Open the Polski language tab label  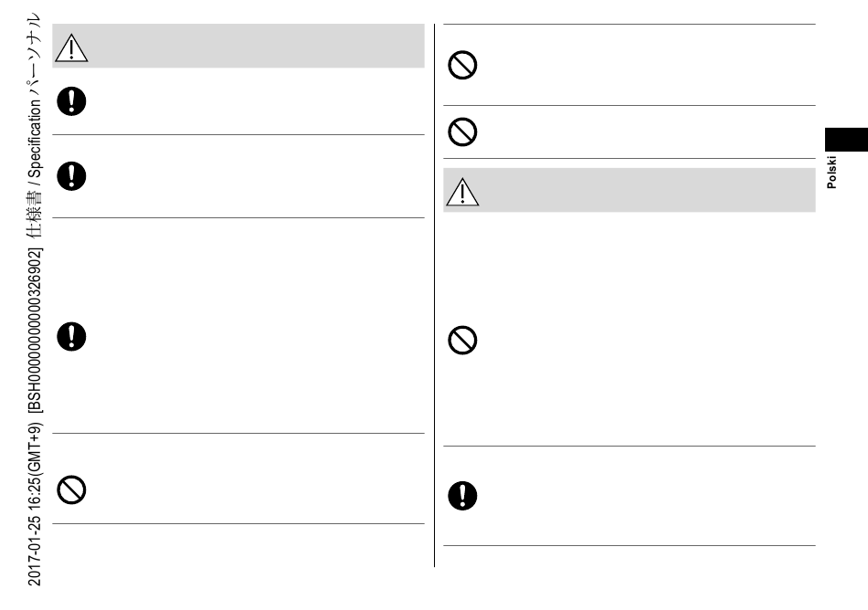pos(831,172)
